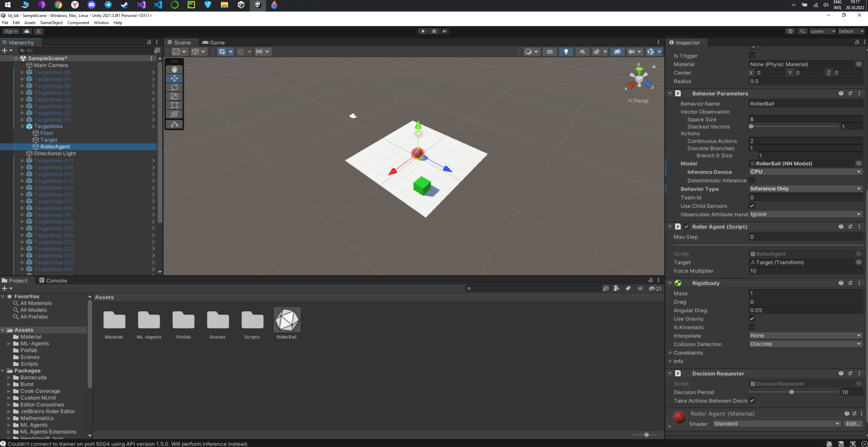Select the RollerBall asset thumbnail

click(287, 319)
